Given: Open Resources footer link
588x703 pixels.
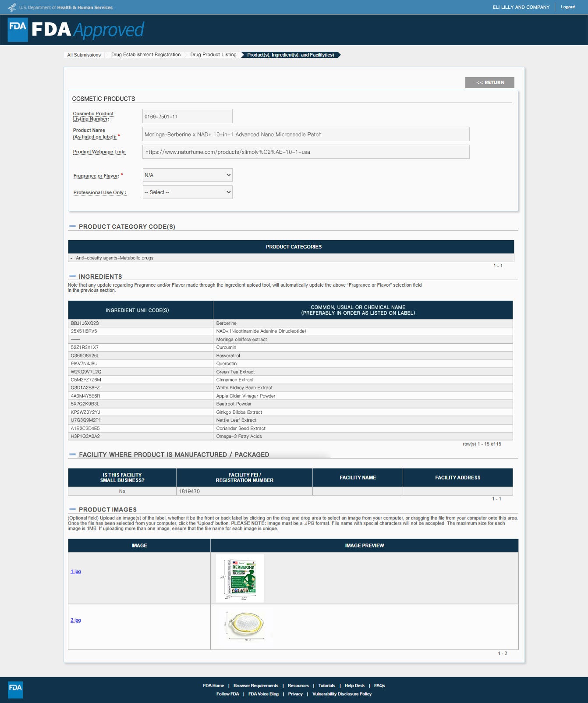Looking at the screenshot, I should click(x=298, y=685).
